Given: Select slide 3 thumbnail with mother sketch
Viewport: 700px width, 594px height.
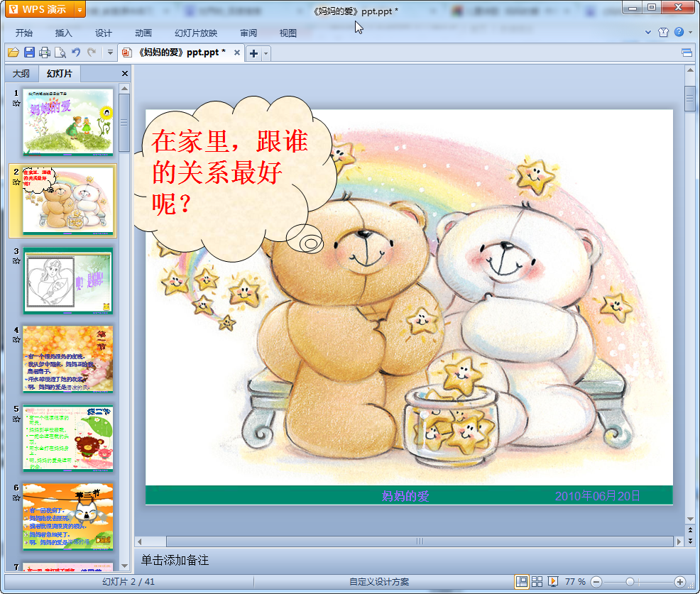Looking at the screenshot, I should [x=68, y=280].
